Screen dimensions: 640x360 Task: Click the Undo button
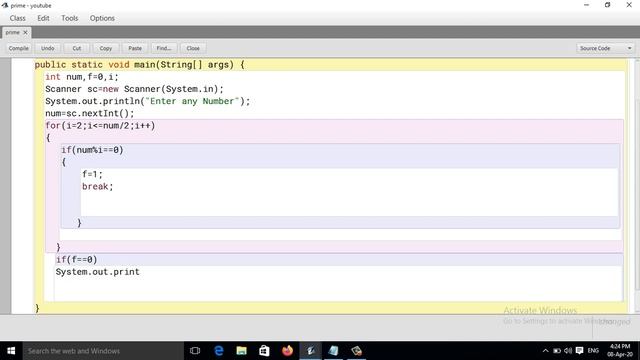point(48,48)
